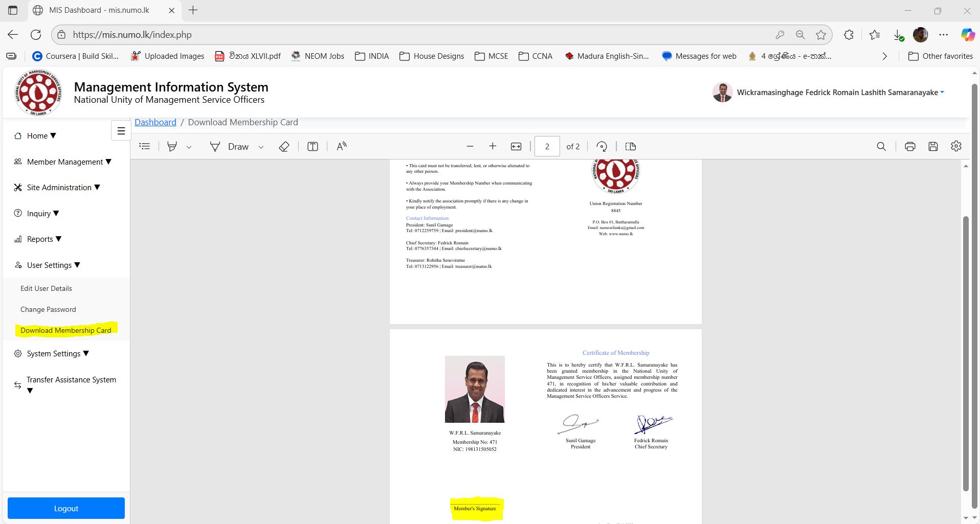The height and width of the screenshot is (524, 980).
Task: Select the Add text tool icon
Action: click(x=313, y=147)
